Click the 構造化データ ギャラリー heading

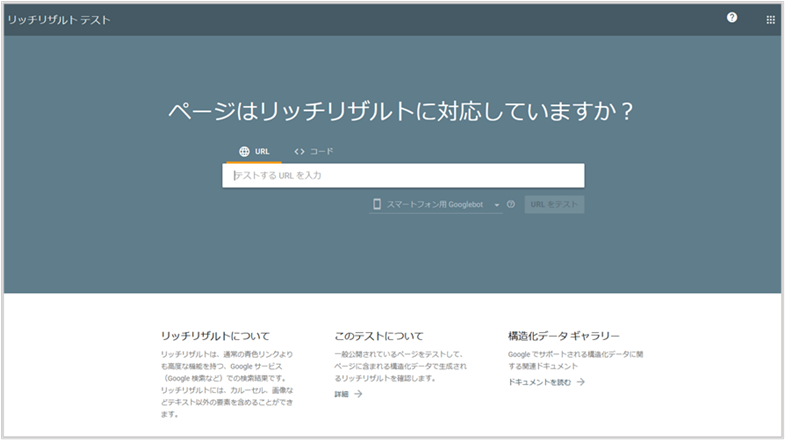coord(564,336)
